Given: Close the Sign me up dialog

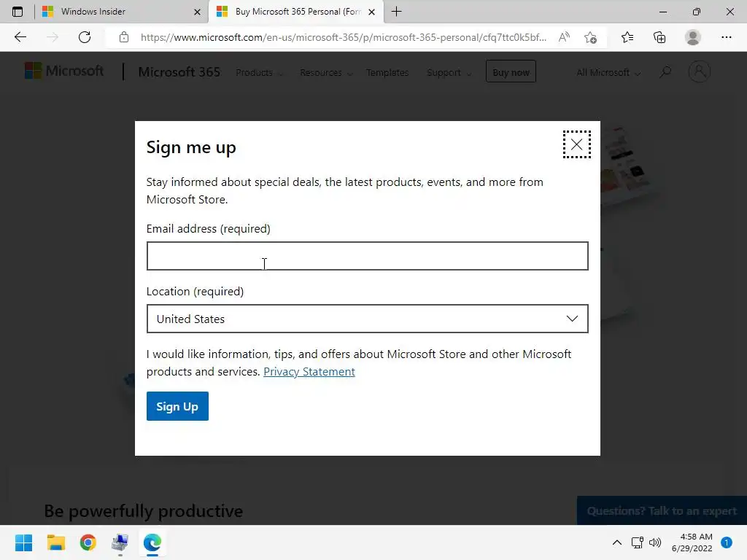Looking at the screenshot, I should click(576, 144).
